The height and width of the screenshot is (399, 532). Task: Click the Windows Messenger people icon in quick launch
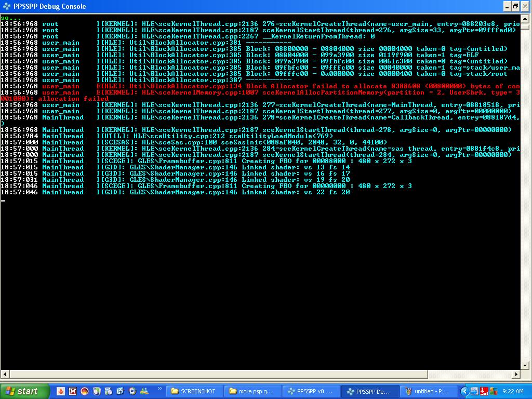point(144,391)
